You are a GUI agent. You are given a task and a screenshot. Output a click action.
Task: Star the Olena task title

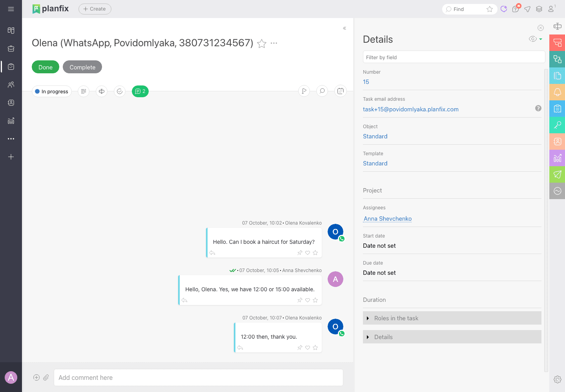[262, 44]
